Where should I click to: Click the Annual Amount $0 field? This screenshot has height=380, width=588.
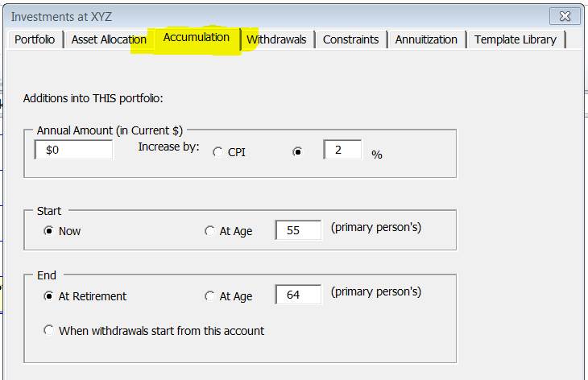pyautogui.click(x=73, y=150)
